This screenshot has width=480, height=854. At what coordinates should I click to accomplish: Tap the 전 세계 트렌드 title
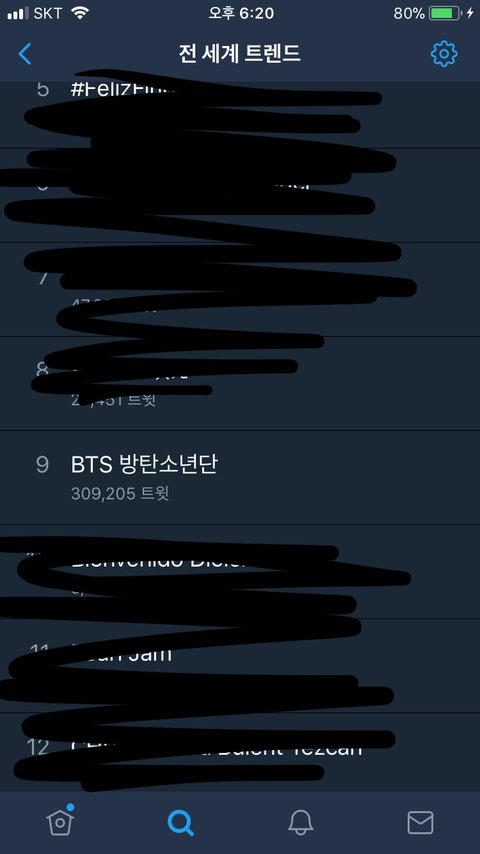click(240, 54)
